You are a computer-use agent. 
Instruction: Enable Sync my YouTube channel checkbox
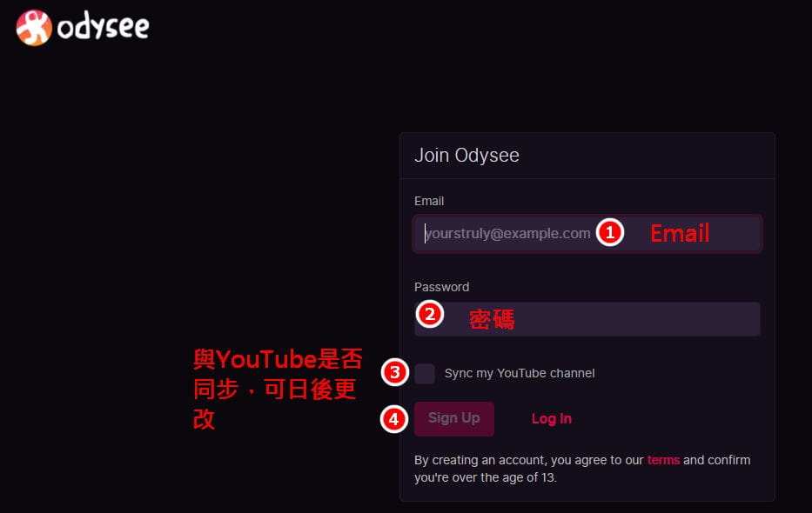tap(425, 373)
